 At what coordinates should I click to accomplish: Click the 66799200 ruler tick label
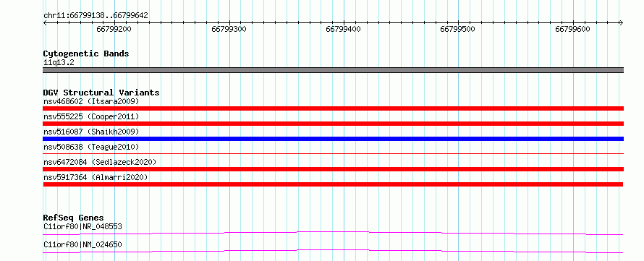pyautogui.click(x=114, y=29)
